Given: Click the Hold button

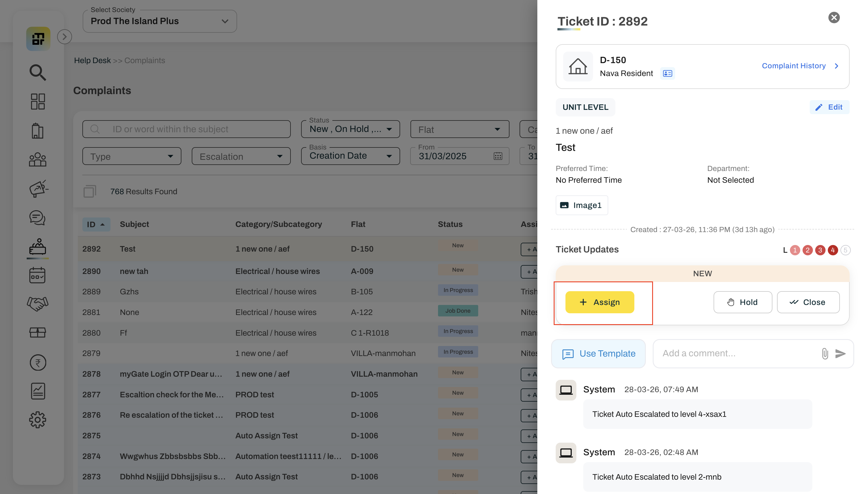Looking at the screenshot, I should click(742, 302).
